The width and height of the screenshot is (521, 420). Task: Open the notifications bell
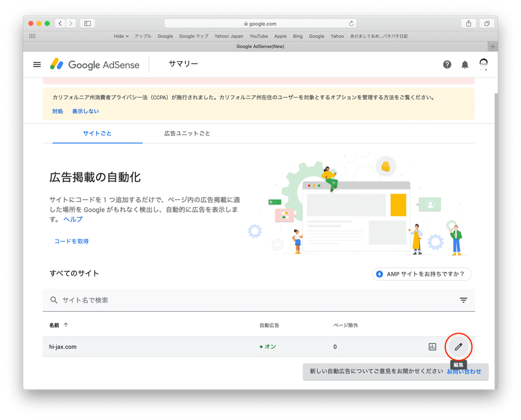click(465, 65)
